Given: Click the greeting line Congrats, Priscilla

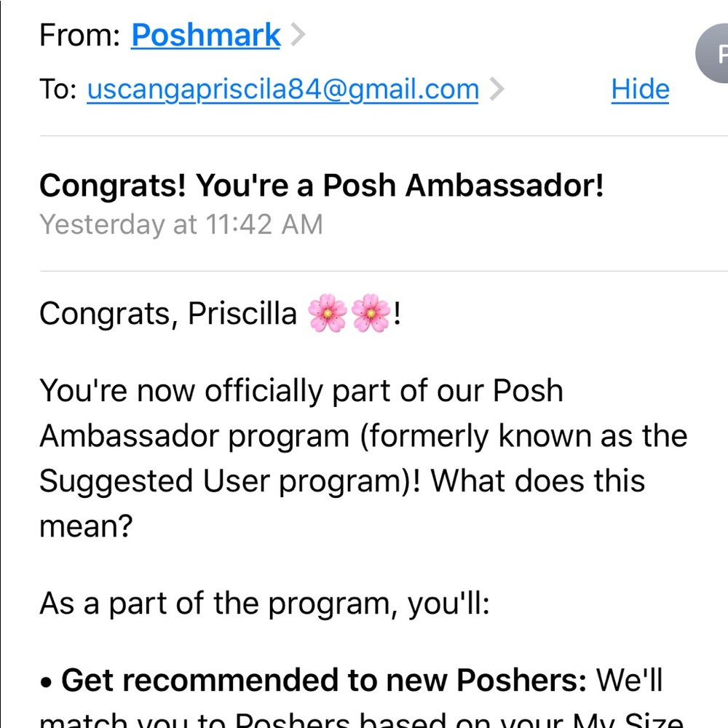Looking at the screenshot, I should point(167,313).
